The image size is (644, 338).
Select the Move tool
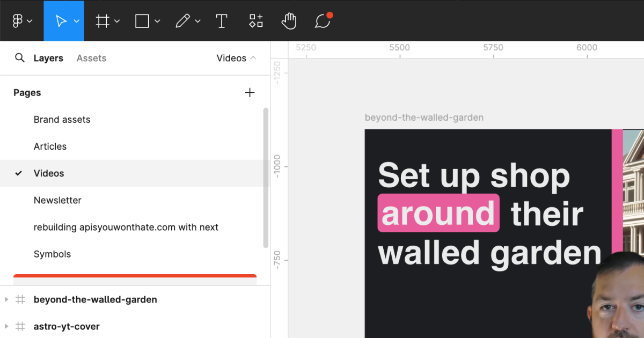(x=63, y=20)
